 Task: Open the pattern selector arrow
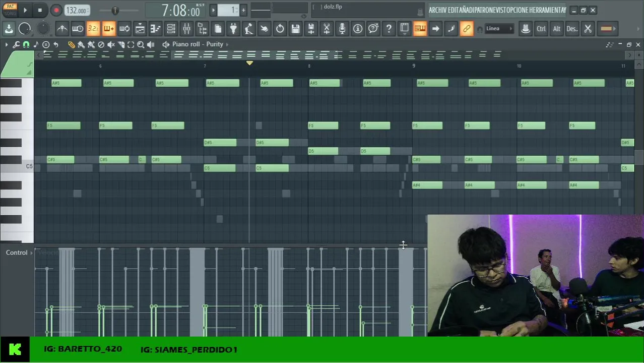click(x=213, y=10)
